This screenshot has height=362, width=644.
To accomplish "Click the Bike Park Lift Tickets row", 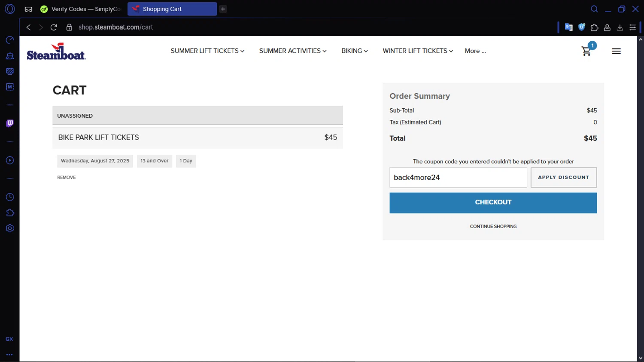I will pyautogui.click(x=197, y=137).
